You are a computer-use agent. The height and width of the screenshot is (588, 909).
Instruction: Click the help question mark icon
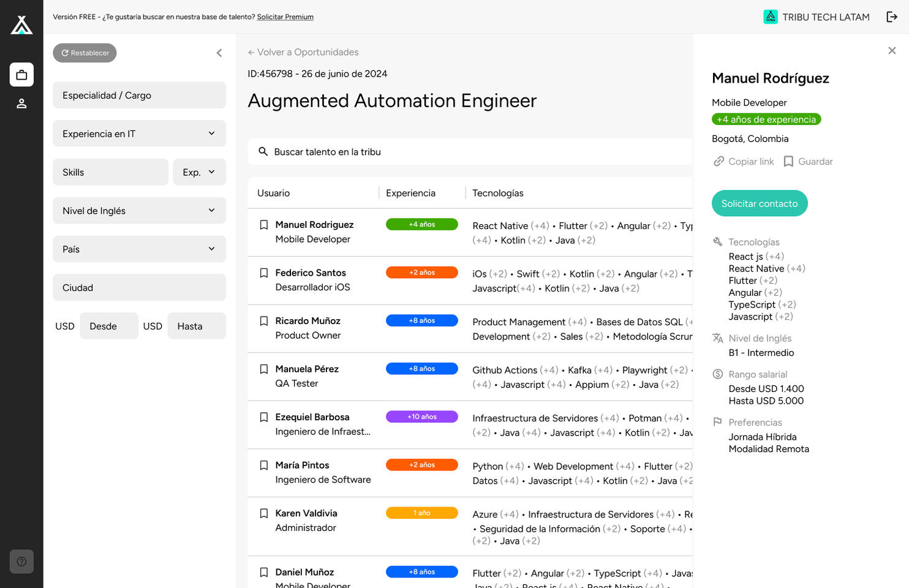tap(21, 561)
